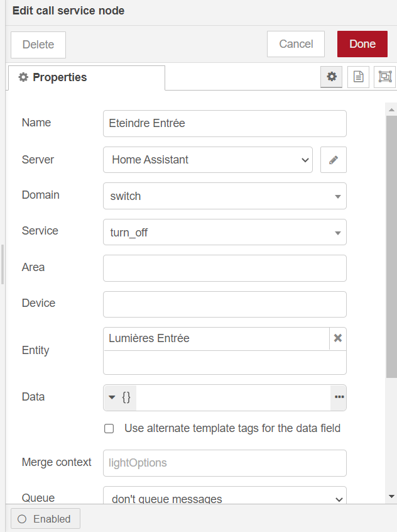Check Use alternate template tags option
Viewport: 397px width, 532px height.
109,428
